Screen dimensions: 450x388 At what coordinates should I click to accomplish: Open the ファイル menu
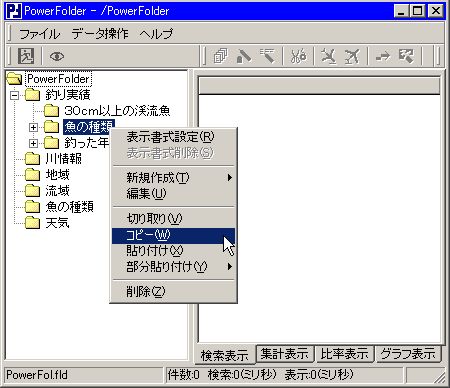point(39,34)
